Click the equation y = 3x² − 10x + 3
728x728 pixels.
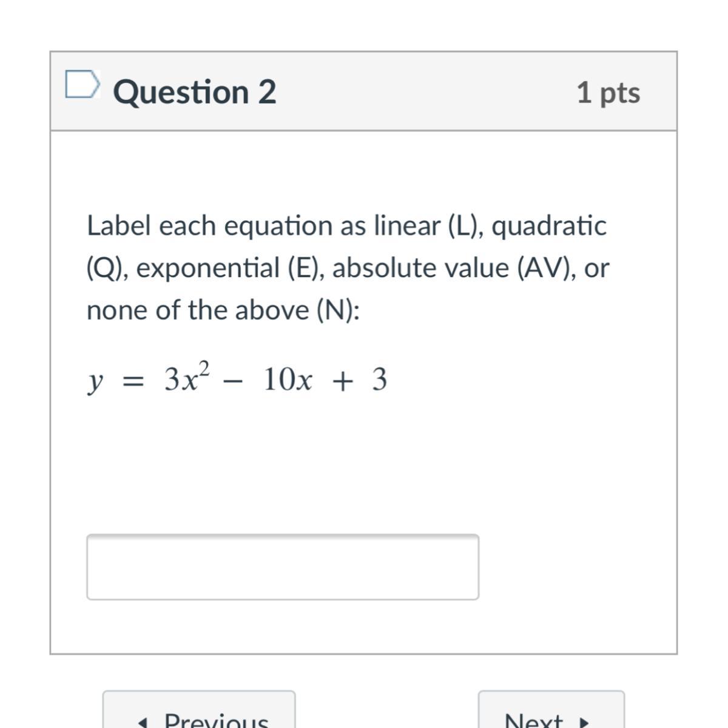(237, 380)
